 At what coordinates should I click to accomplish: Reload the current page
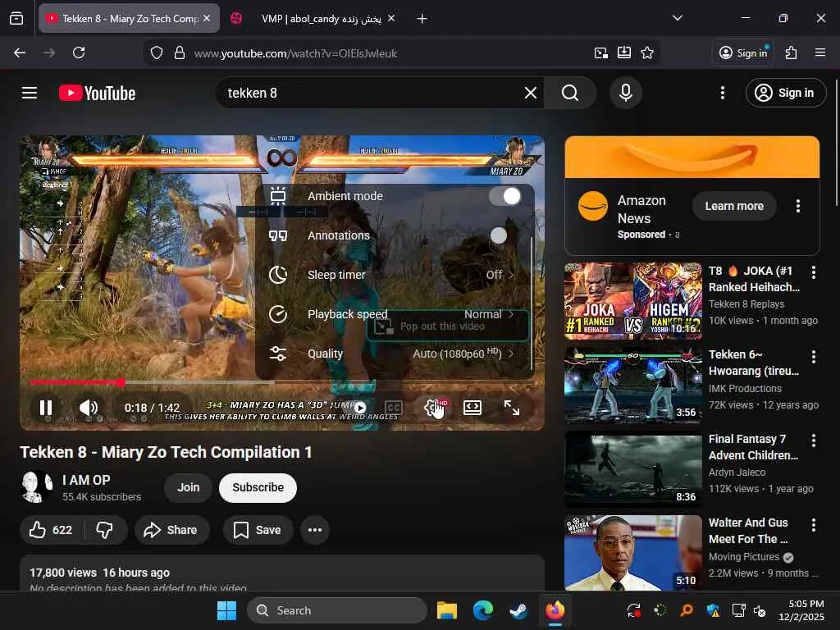[79, 52]
